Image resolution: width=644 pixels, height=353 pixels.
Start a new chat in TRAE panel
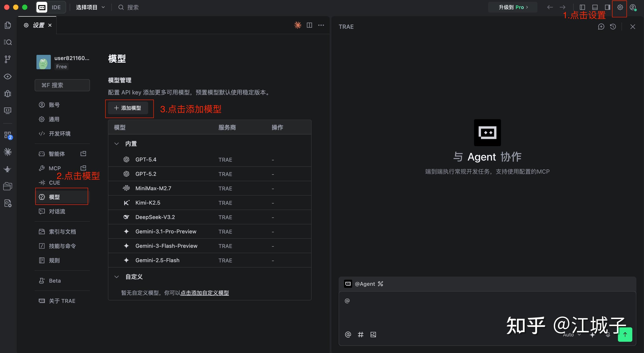click(601, 27)
